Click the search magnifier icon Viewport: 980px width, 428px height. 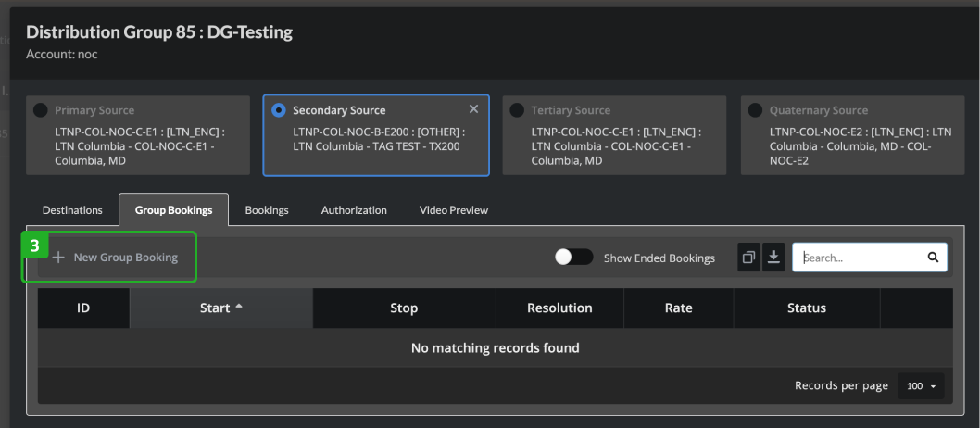pyautogui.click(x=933, y=258)
